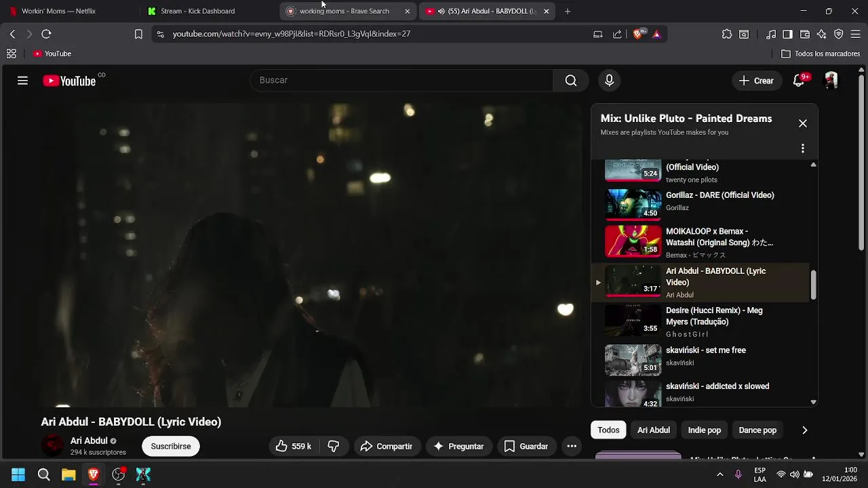Click the Suscribirse button
Image resolution: width=868 pixels, height=488 pixels.
point(171,446)
